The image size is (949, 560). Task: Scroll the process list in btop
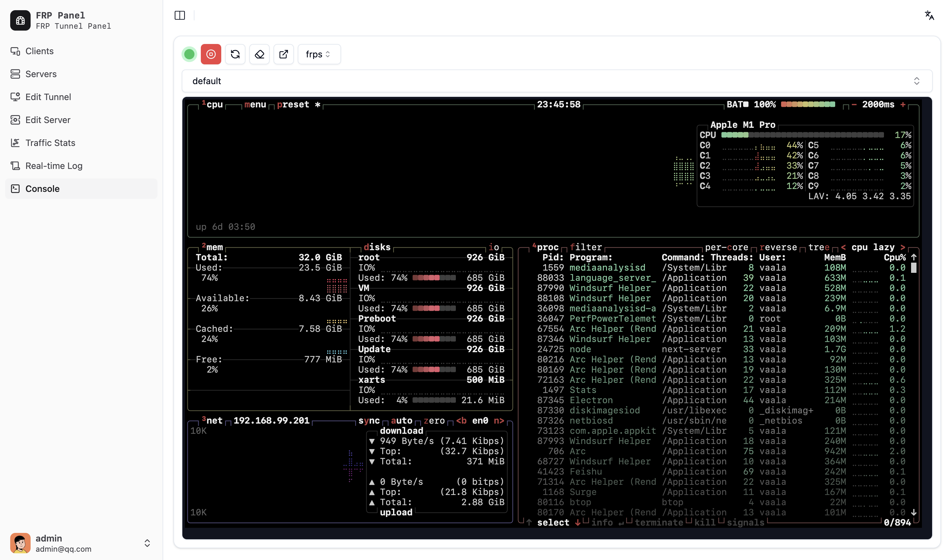(x=914, y=513)
